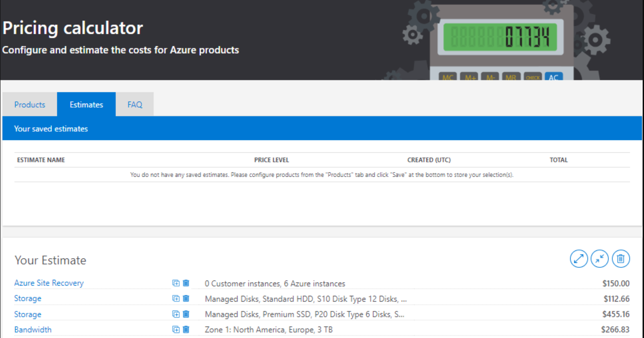Duplicate the Standard HDD Storage row

click(176, 298)
